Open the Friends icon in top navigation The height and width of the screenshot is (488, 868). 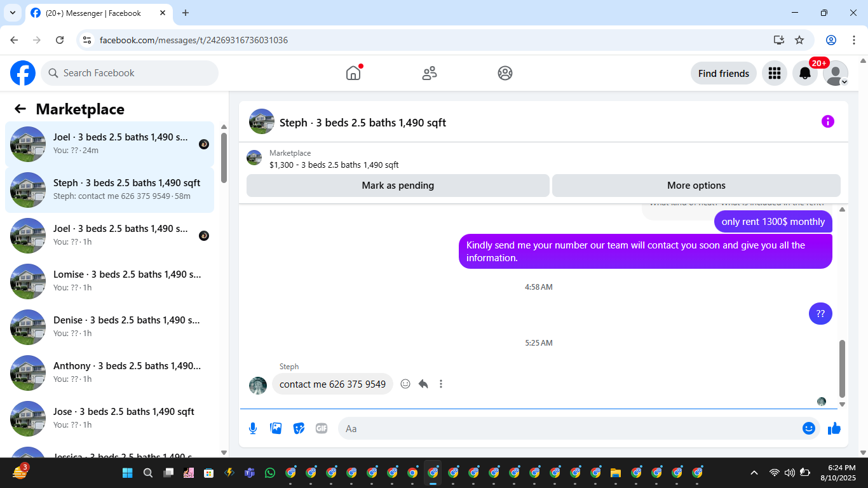pos(430,73)
